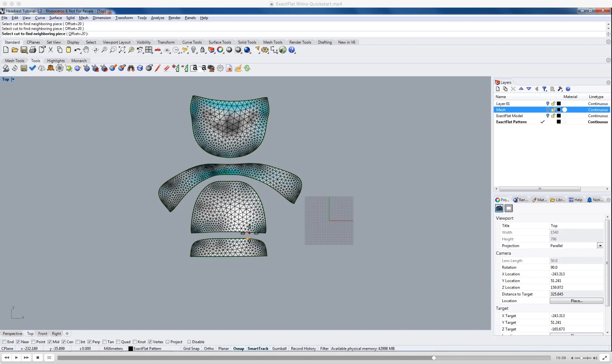
Task: Click the Move Layer Down arrow icon
Action: pyautogui.click(x=529, y=89)
